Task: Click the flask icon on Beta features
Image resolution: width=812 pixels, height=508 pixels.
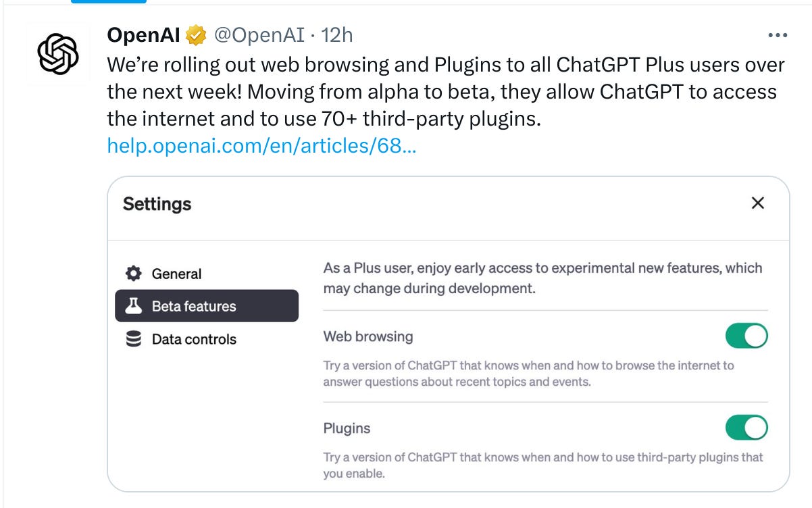Action: [134, 306]
